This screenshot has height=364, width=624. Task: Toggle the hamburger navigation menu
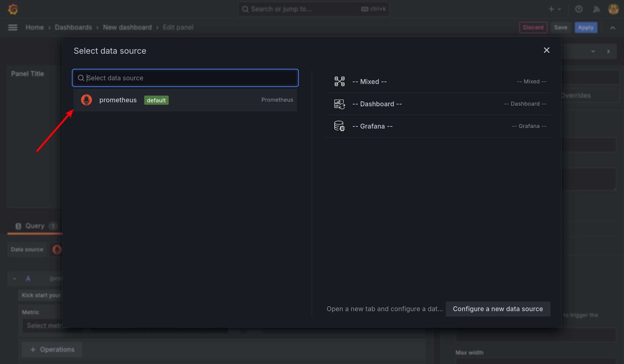(x=13, y=27)
